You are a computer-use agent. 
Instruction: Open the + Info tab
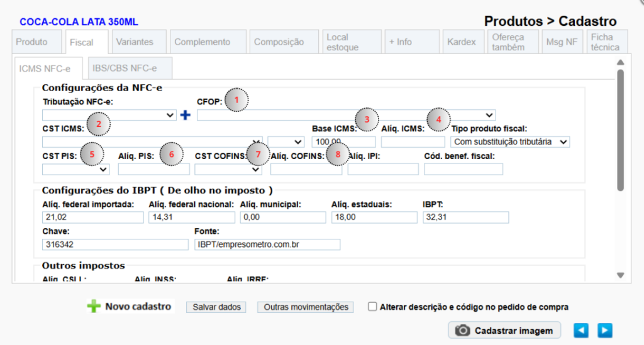[412, 42]
